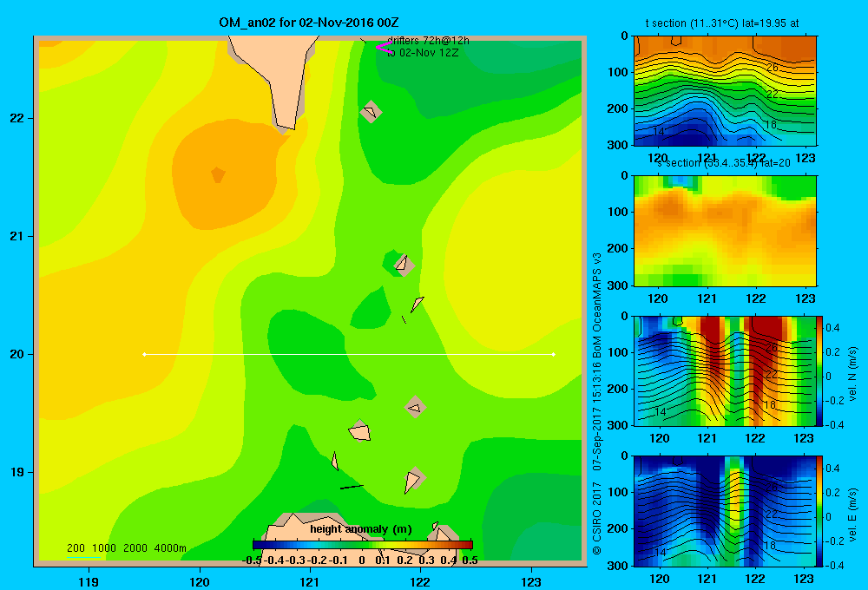
Task: Click latitude label 20 on map axis
Action: click(17, 354)
